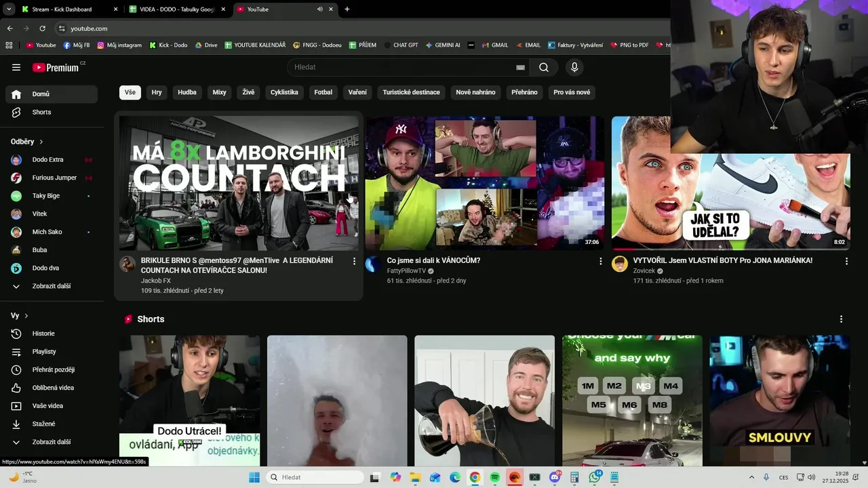The image size is (868, 488).
Task: Open Taky Bige channel
Action: (x=52, y=196)
